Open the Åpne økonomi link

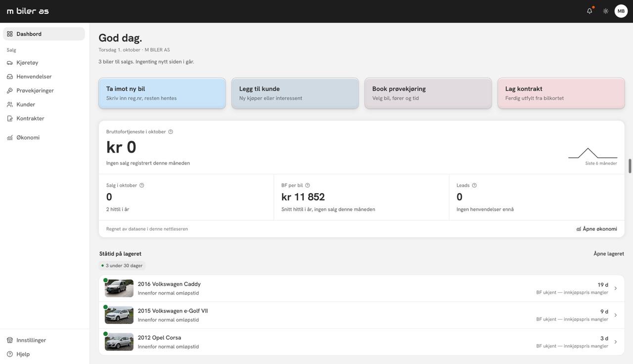click(x=596, y=229)
